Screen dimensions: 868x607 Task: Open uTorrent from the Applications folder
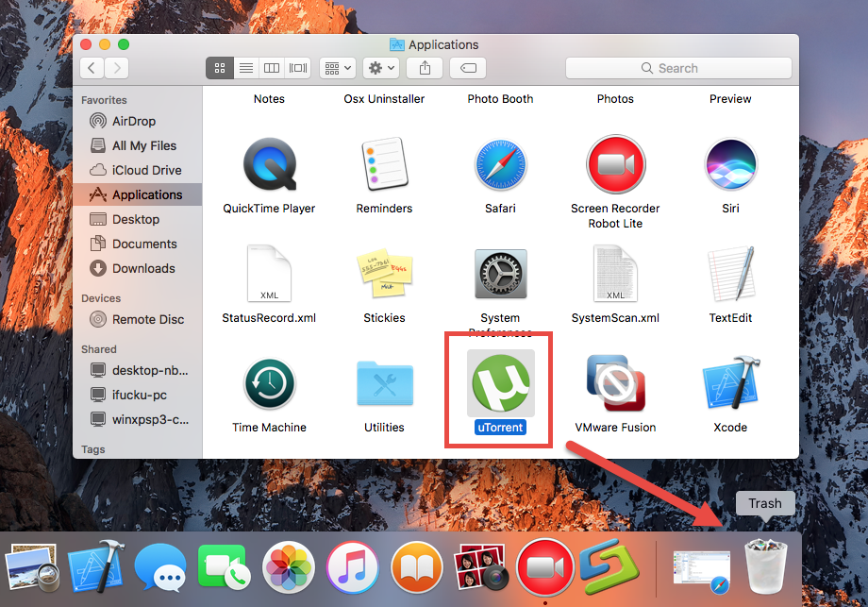(x=498, y=384)
